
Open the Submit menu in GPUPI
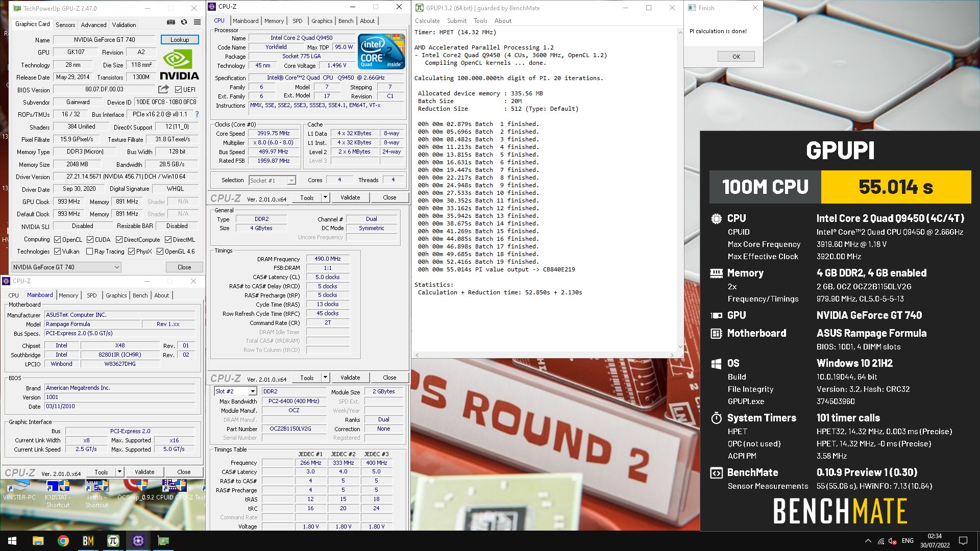pyautogui.click(x=456, y=21)
